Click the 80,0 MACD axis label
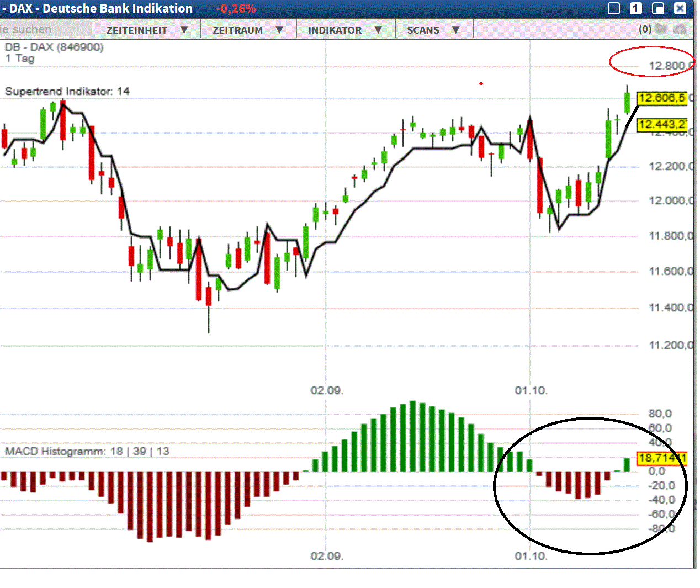This screenshot has width=700, height=588. (x=660, y=414)
